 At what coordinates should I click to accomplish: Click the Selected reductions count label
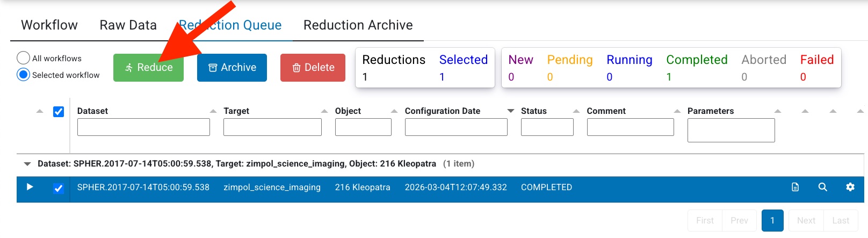coord(464,68)
